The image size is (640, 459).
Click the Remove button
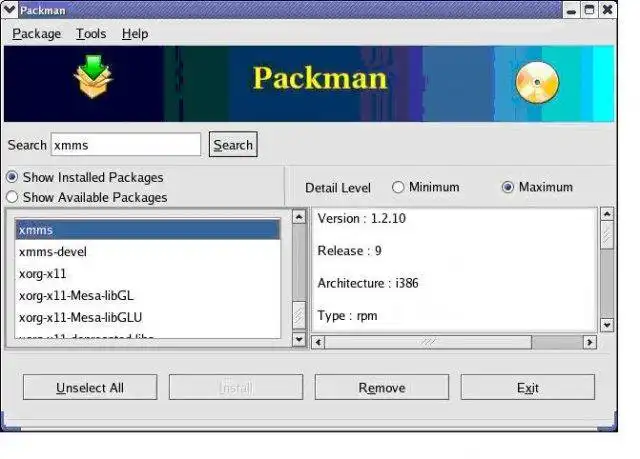tap(382, 387)
